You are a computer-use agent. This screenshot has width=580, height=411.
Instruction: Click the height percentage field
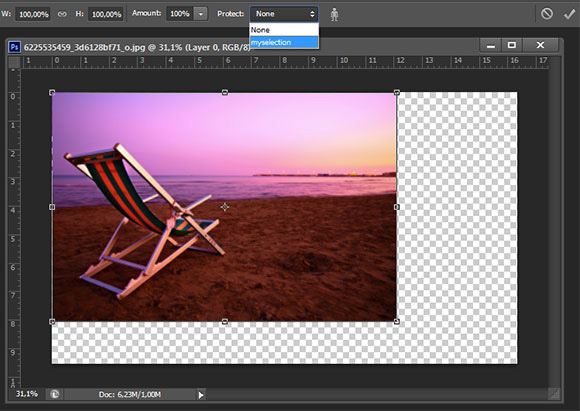pos(106,14)
